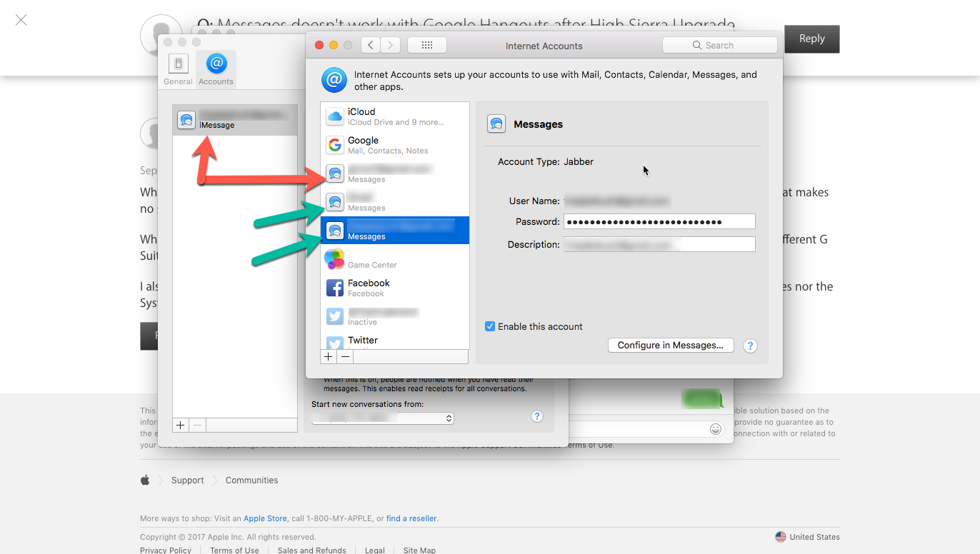Image resolution: width=980 pixels, height=554 pixels.
Task: Toggle the Enable this account checkbox
Action: click(x=490, y=326)
